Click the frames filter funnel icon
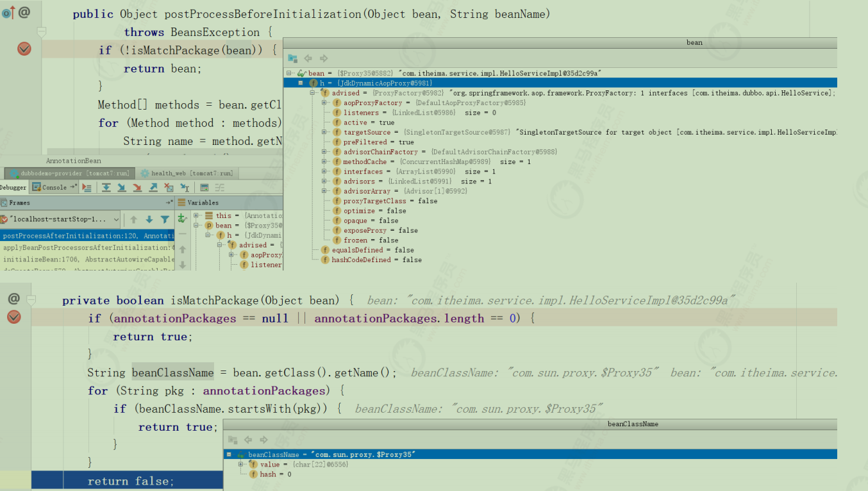Image resolution: width=868 pixels, height=491 pixels. click(x=165, y=219)
